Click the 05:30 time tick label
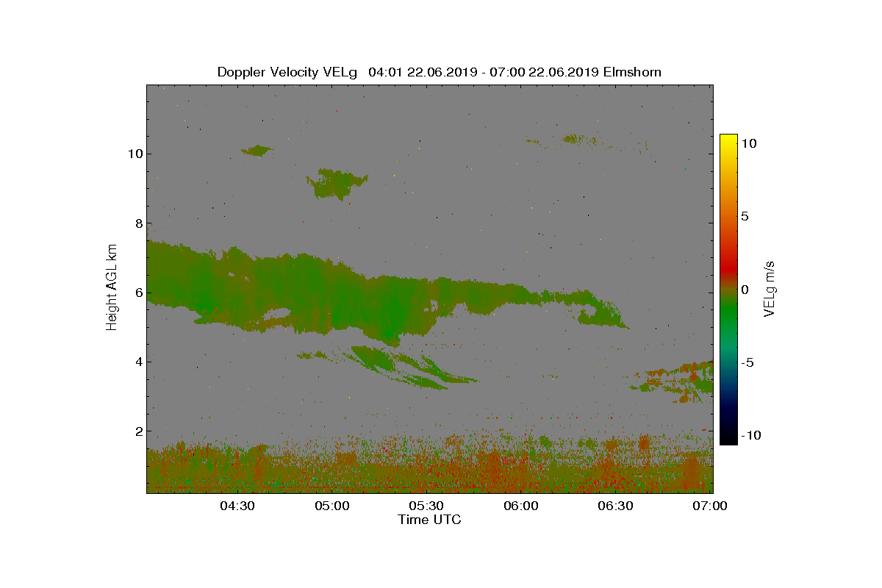Viewport: 882px width, 588px height. pos(426,506)
